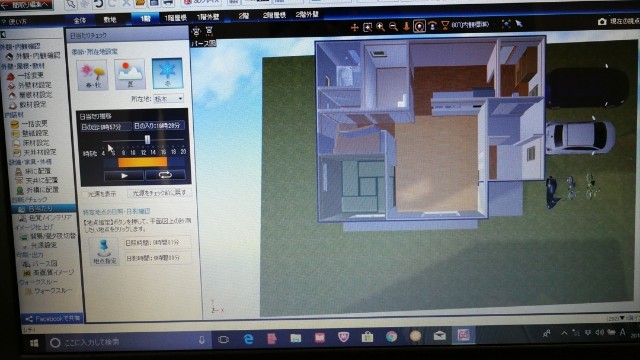Click the 地点指定 pin button
The image size is (640, 360).
104,252
